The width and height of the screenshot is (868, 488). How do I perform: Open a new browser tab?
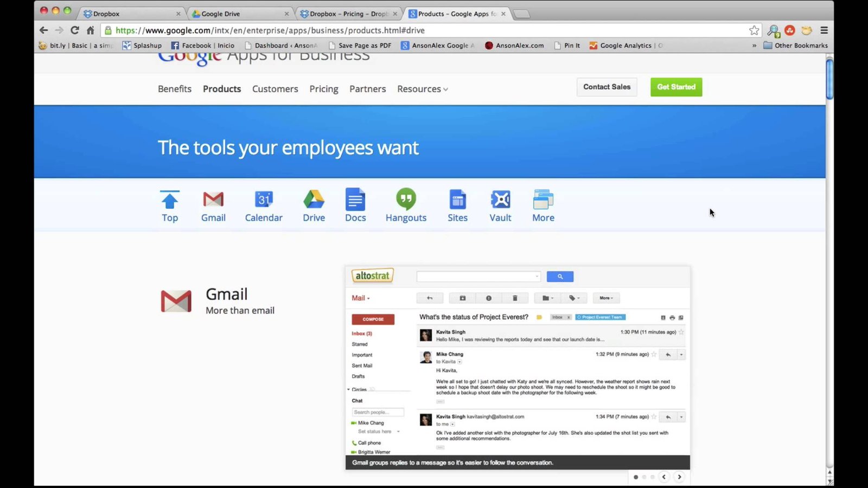[x=522, y=14]
